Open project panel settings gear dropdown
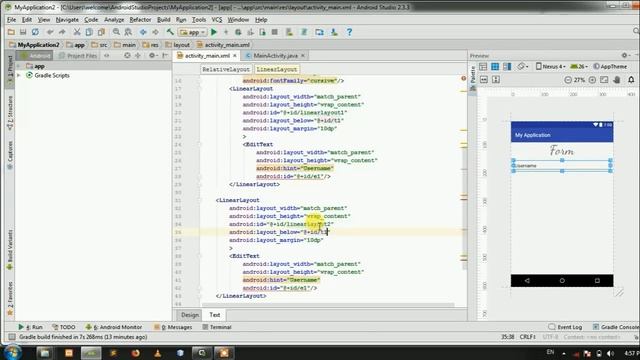This screenshot has height=360, width=640. point(153,56)
